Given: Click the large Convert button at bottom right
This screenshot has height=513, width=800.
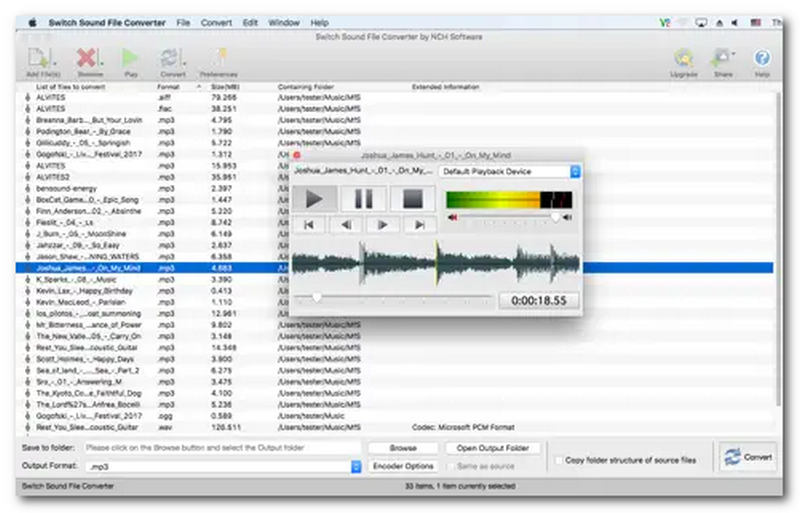Looking at the screenshot, I should 748,457.
